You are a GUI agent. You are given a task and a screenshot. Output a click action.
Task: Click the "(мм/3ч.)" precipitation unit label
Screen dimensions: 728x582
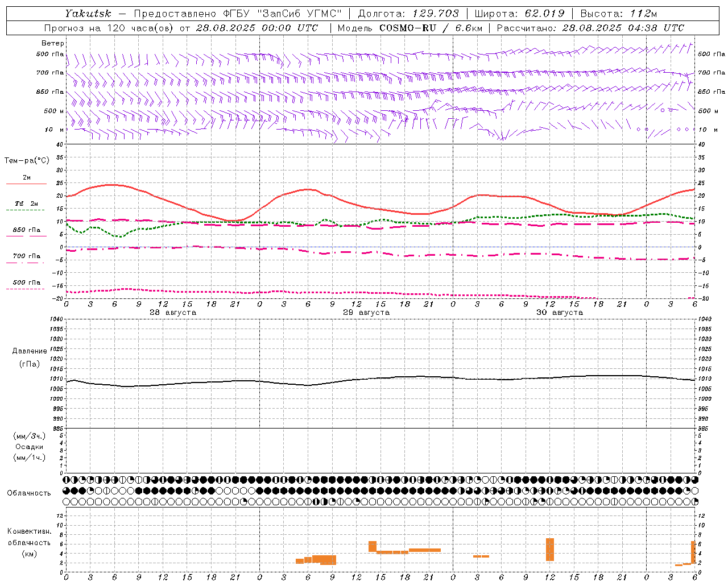click(30, 436)
